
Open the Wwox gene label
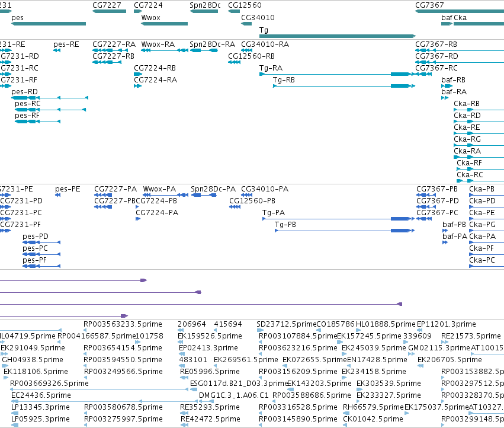tap(151, 18)
